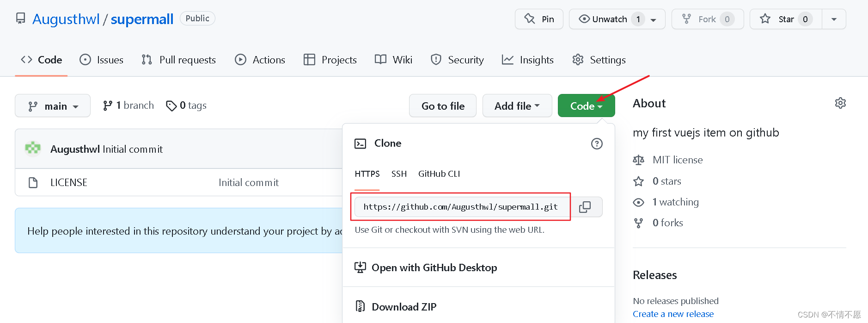Open the MIT license link
This screenshot has height=323, width=868.
pyautogui.click(x=678, y=160)
